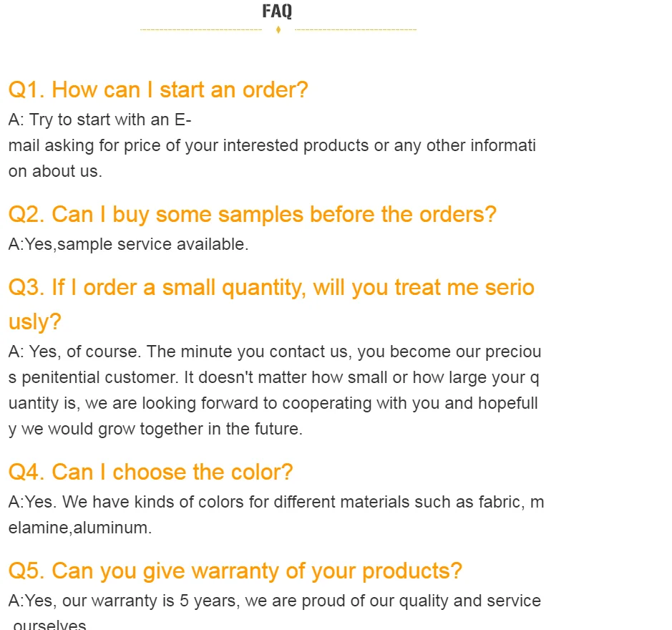Click the 'A:Yes,sample service available.' answer
The width and height of the screenshot is (672, 630).
(128, 244)
